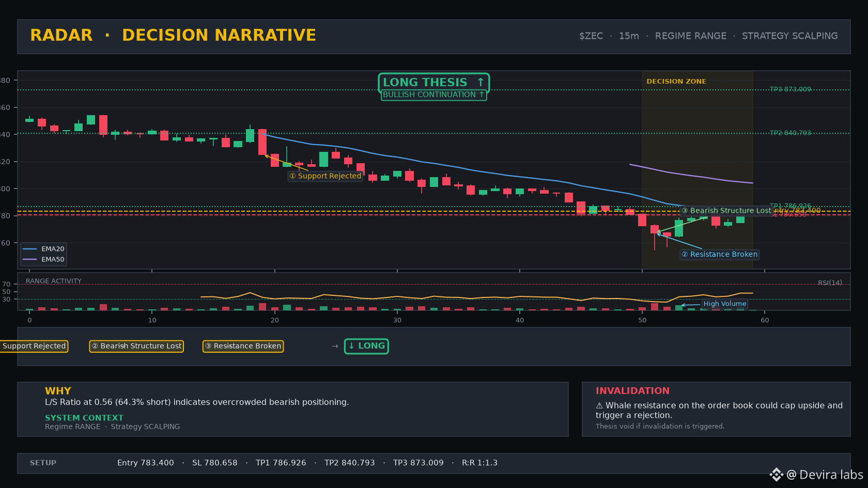868x488 pixels.
Task: Click the TP3 873.009 level label on the chart
Action: pos(790,89)
